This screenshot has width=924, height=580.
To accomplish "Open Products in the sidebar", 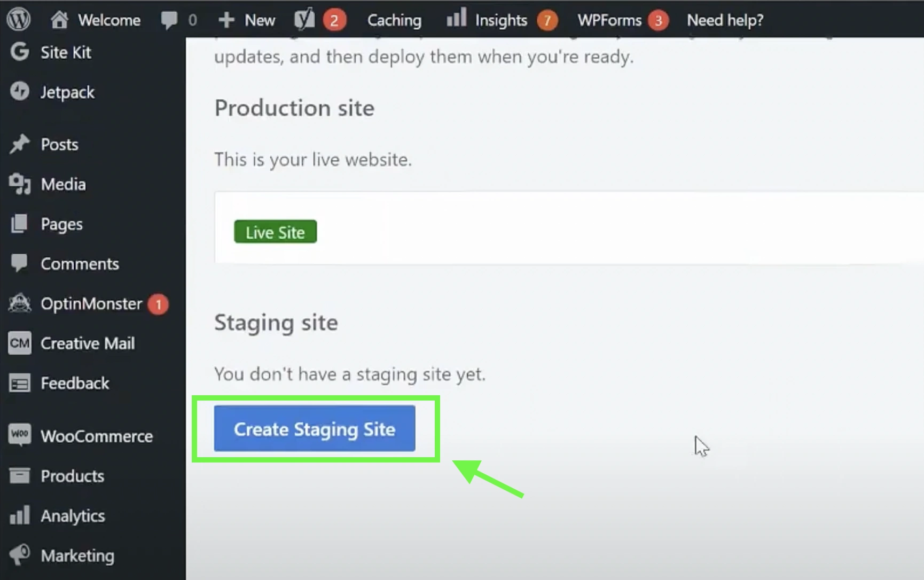I will coord(72,476).
